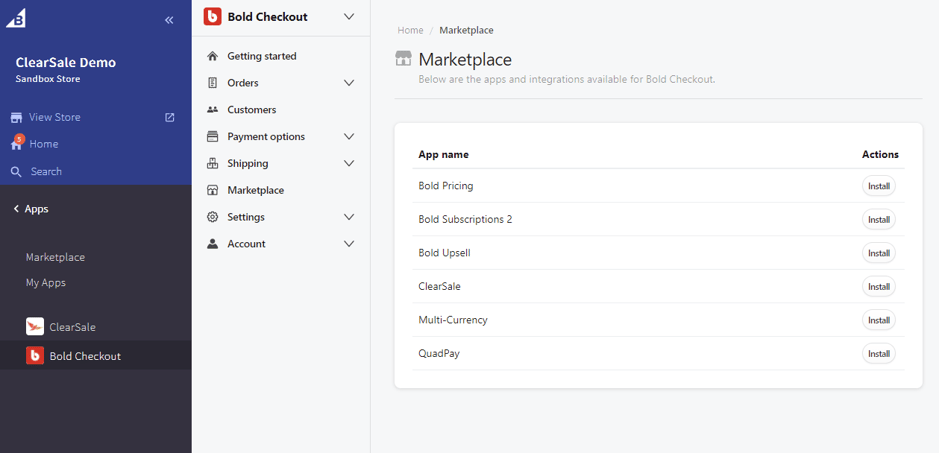Click the App name column header

[443, 155]
